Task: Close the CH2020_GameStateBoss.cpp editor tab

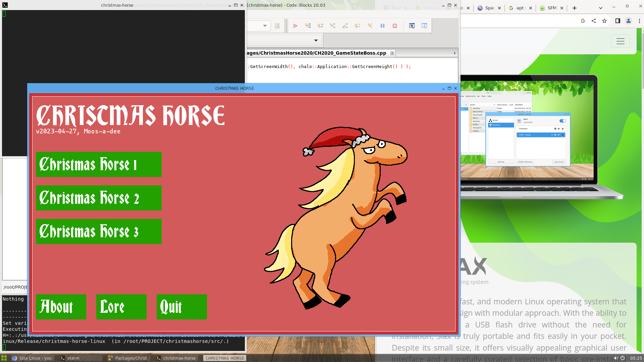Action: click(392, 53)
